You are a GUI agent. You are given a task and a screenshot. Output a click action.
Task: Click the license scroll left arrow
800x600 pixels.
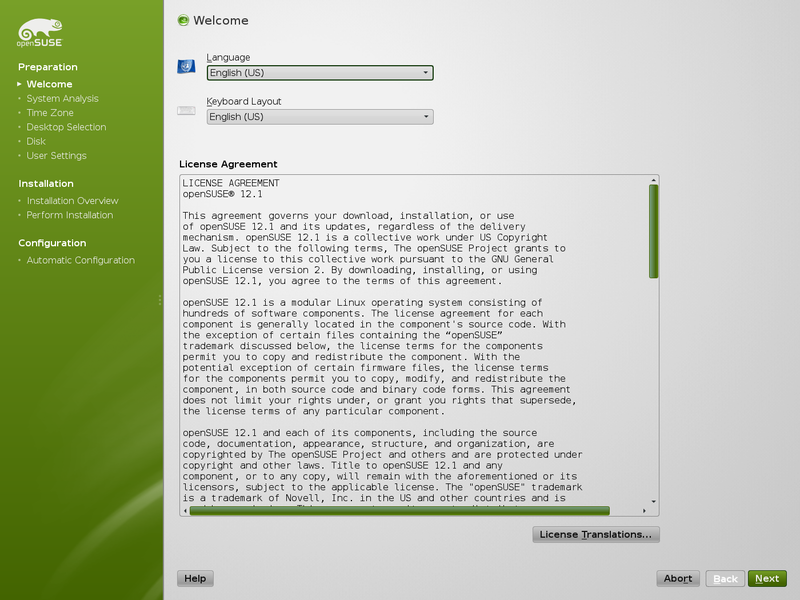[x=185, y=511]
